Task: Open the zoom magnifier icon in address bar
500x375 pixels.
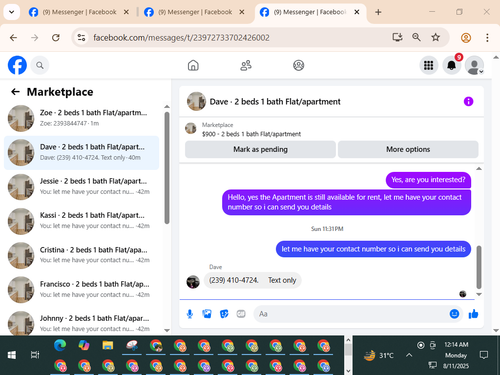Action: tap(416, 37)
